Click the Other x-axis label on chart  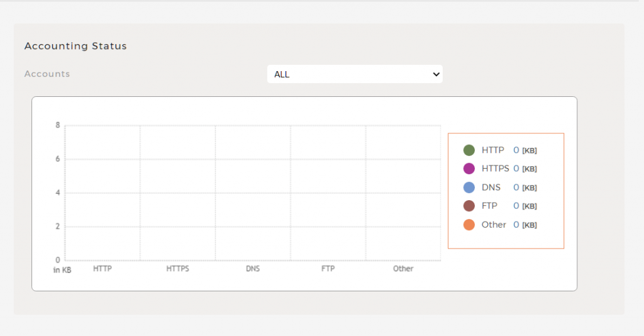(403, 269)
